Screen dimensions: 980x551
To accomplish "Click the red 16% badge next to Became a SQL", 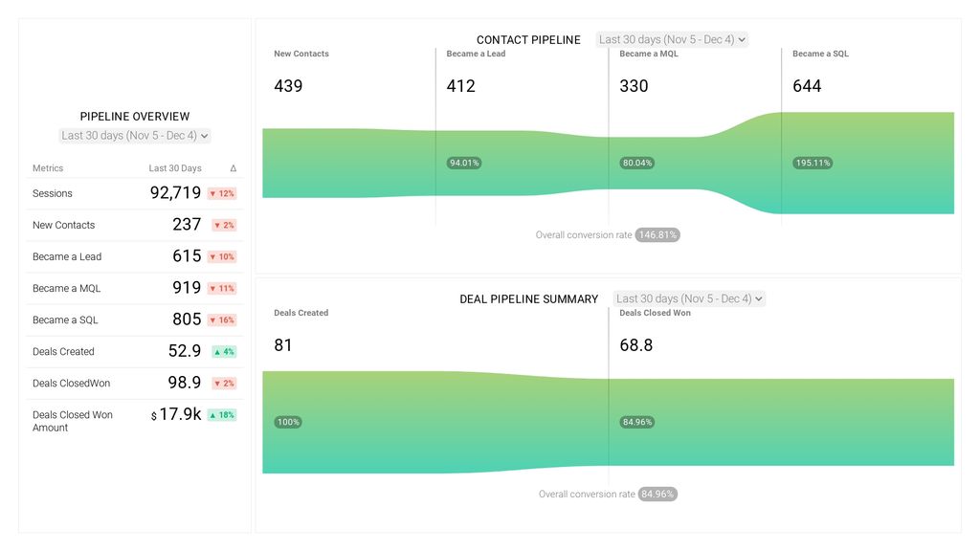I will point(222,320).
